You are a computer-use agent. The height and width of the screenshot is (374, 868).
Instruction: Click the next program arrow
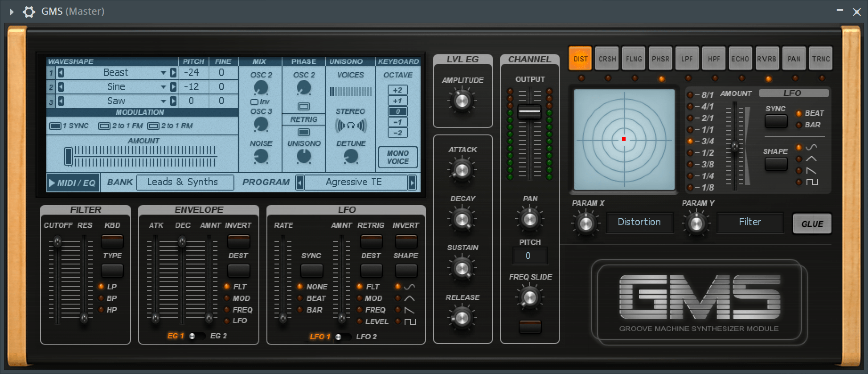[x=412, y=182]
